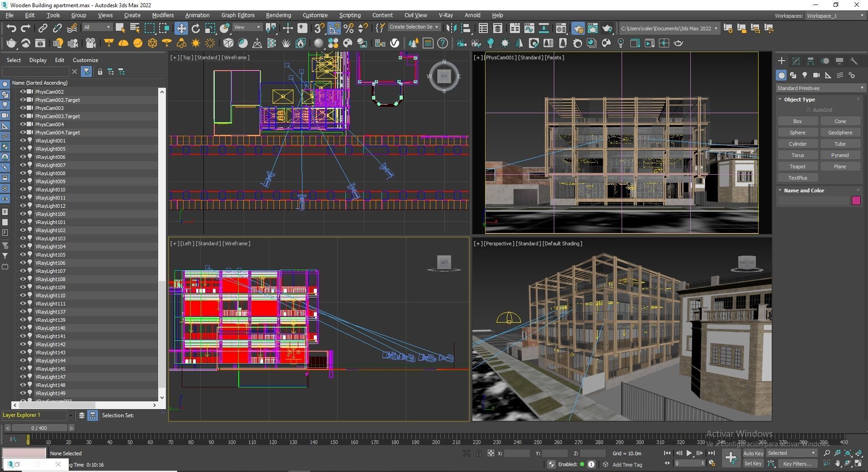Activate the Select and Move tool
This screenshot has width=868, height=472.
(x=181, y=28)
